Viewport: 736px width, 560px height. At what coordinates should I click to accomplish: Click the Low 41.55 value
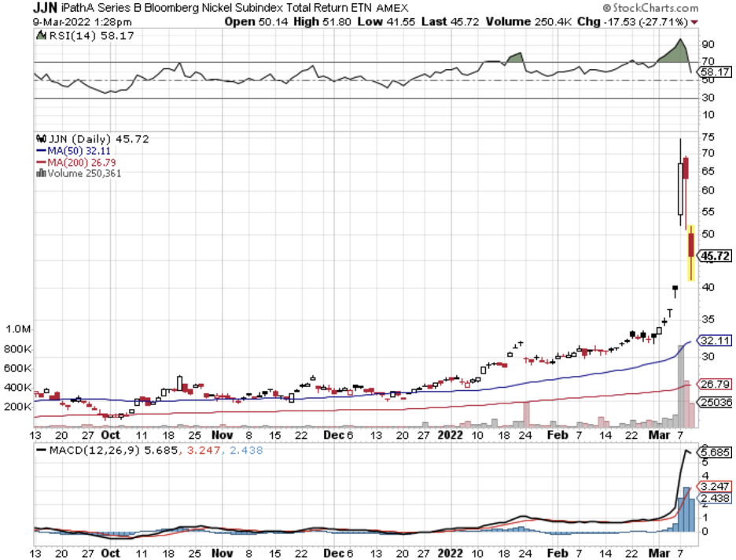click(x=386, y=21)
